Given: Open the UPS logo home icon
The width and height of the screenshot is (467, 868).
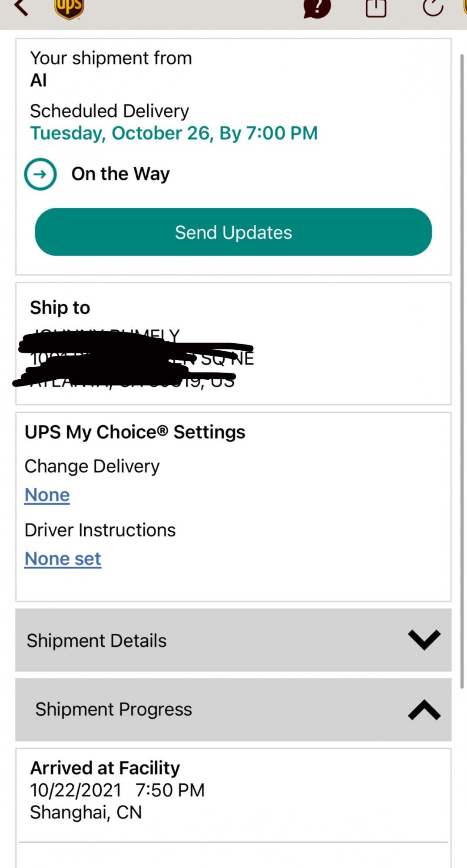Looking at the screenshot, I should tap(69, 9).
